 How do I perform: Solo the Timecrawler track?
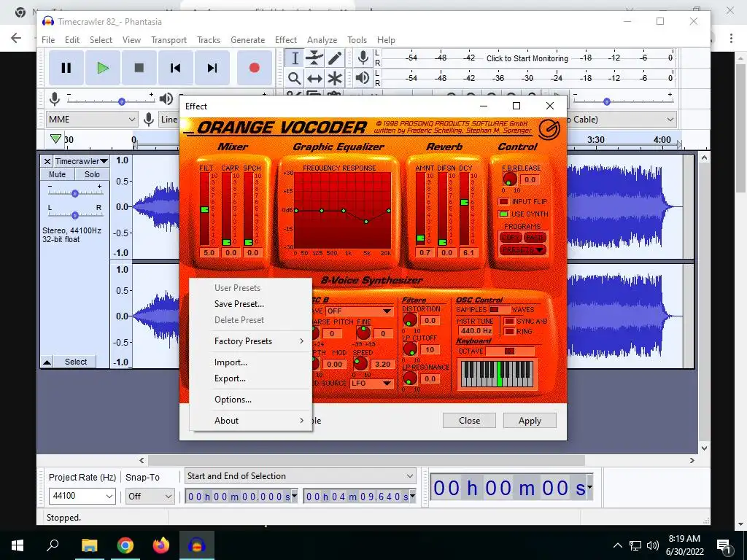[92, 174]
